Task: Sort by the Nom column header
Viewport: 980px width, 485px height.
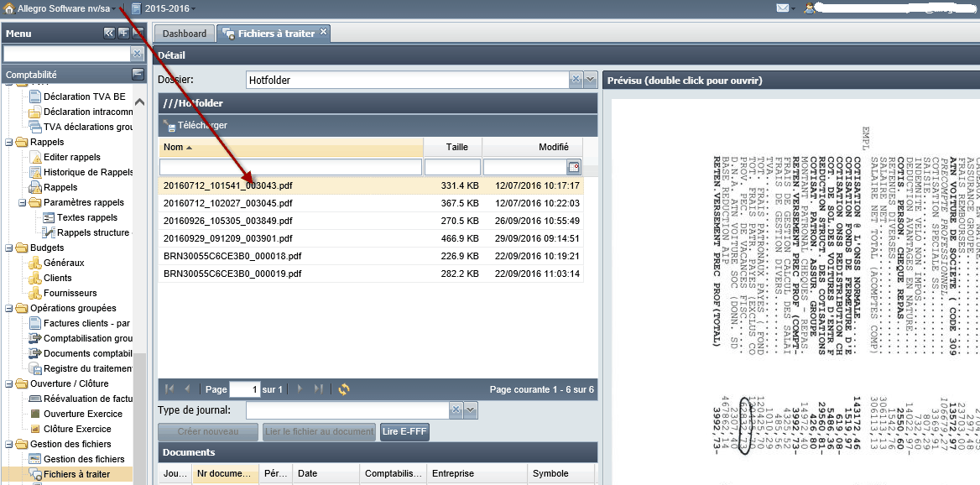Action: pyautogui.click(x=290, y=148)
